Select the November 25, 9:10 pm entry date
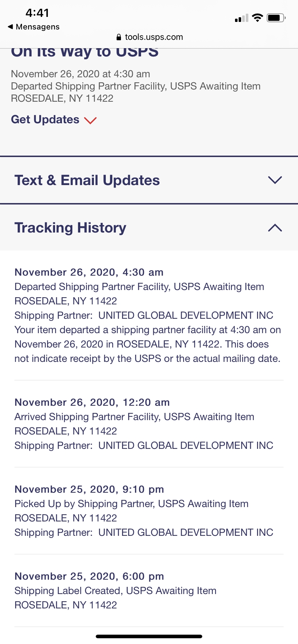Image resolution: width=298 pixels, height=644 pixels. 89,489
